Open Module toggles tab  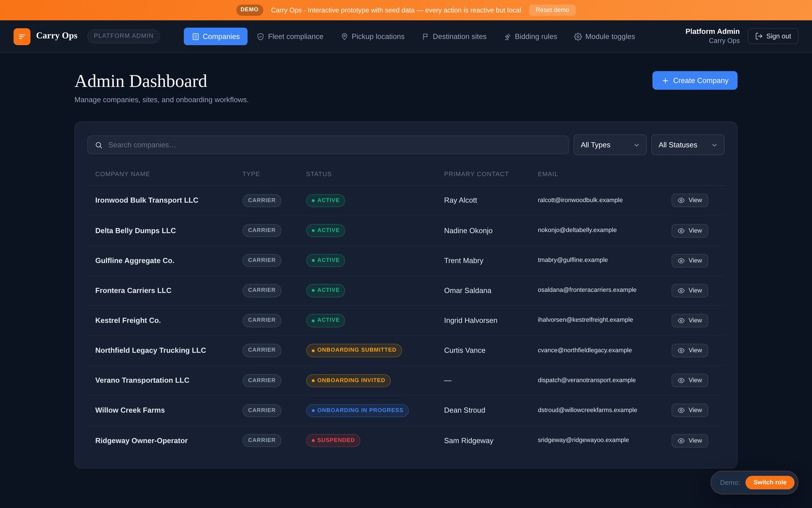[x=604, y=37]
